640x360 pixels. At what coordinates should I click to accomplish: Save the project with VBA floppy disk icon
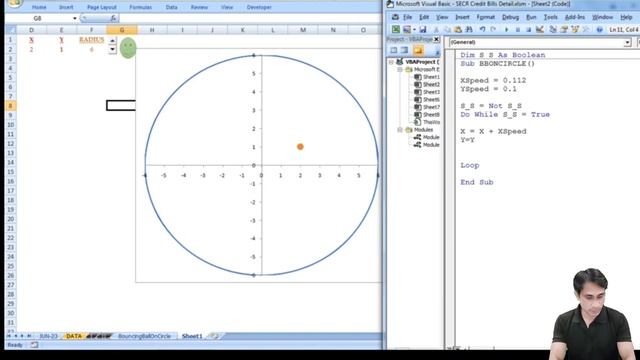click(422, 30)
